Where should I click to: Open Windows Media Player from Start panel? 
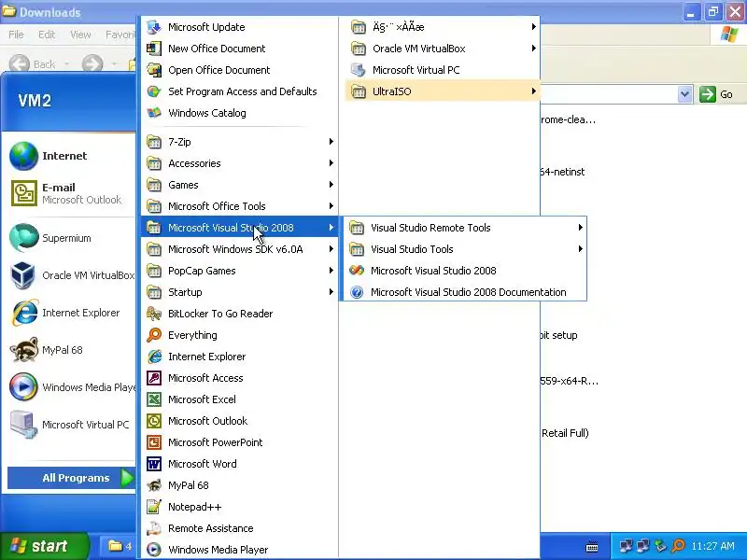click(x=71, y=387)
